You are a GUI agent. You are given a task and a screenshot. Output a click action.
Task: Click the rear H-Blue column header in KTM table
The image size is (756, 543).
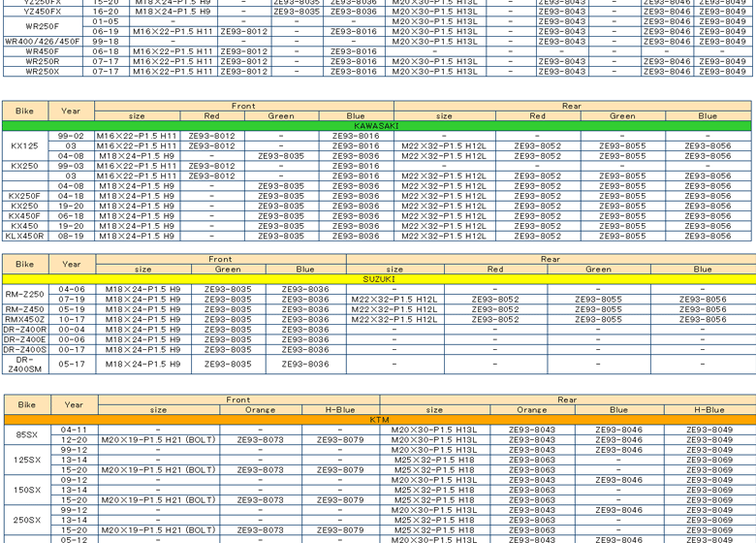(709, 410)
